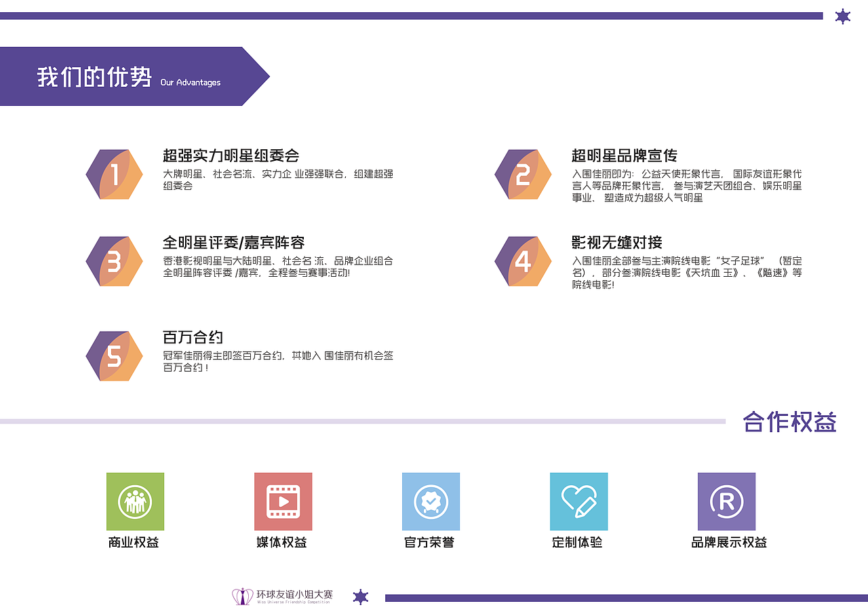This screenshot has width=868, height=614.
Task: Select the 定制体验 heart-and-pencil icon
Action: (x=578, y=501)
